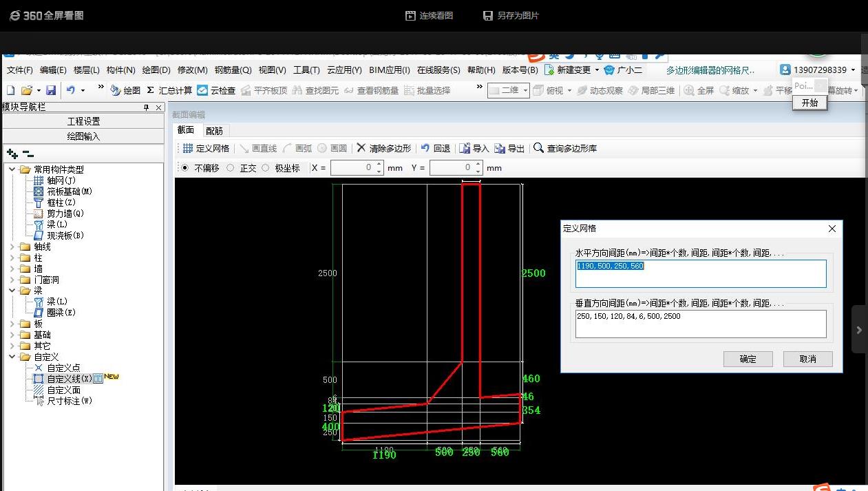Expand the 柱 tree node

tap(13, 258)
